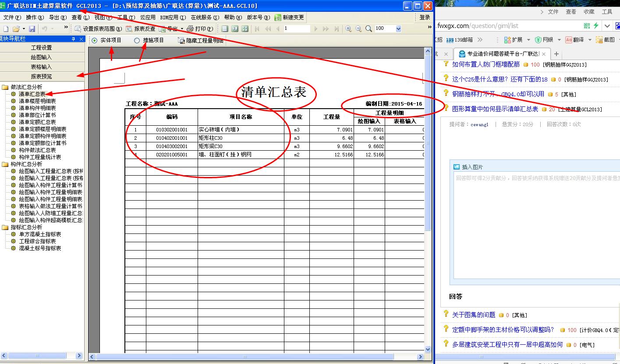The width and height of the screenshot is (620, 364).
Task: Select two-page view icon
Action: [235, 28]
